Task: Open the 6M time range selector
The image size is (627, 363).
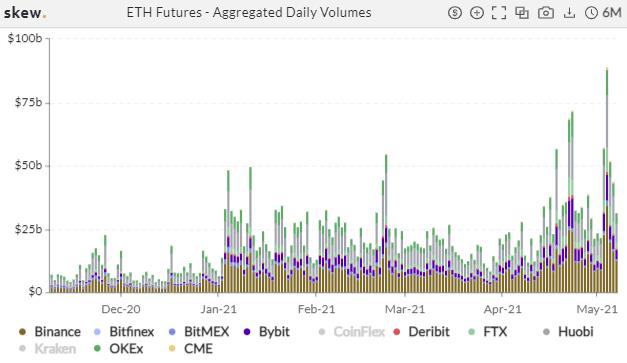Action: [612, 13]
